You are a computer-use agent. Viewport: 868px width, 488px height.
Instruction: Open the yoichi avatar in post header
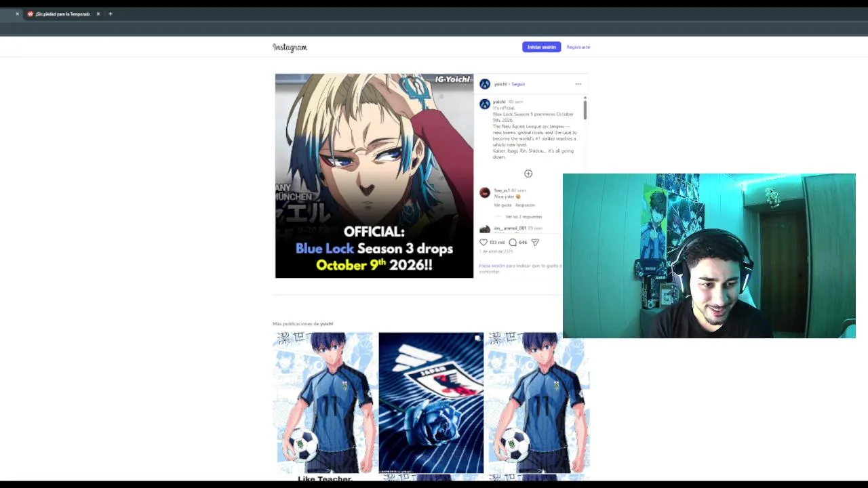point(484,84)
